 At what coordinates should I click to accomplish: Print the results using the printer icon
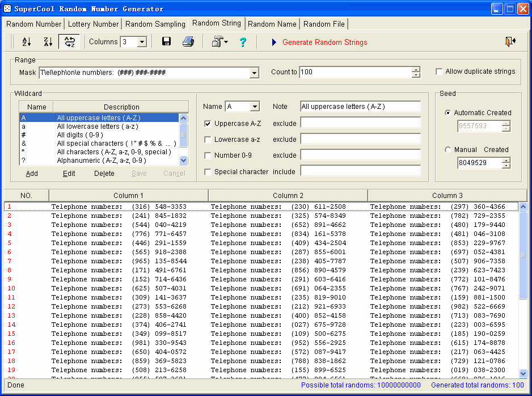[188, 42]
